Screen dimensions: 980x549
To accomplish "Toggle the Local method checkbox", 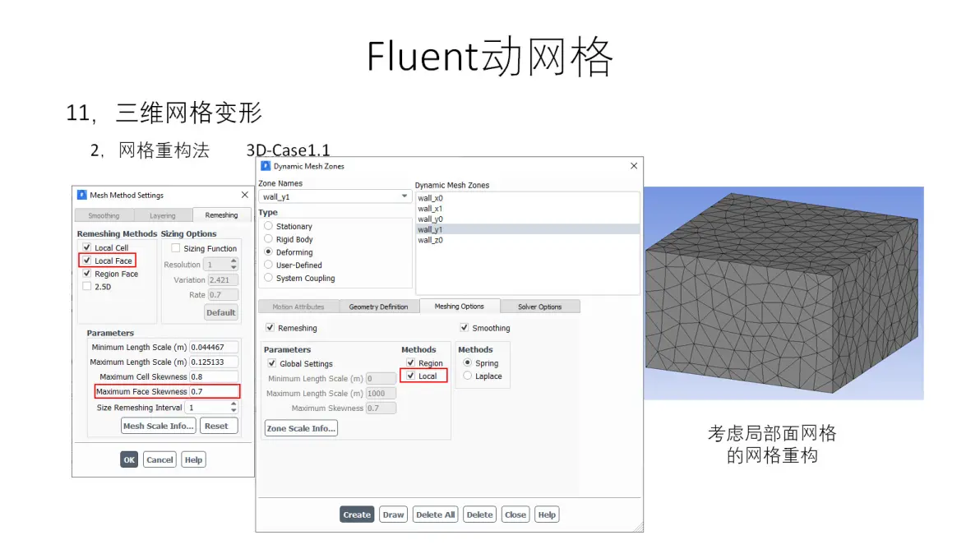I will 410,376.
